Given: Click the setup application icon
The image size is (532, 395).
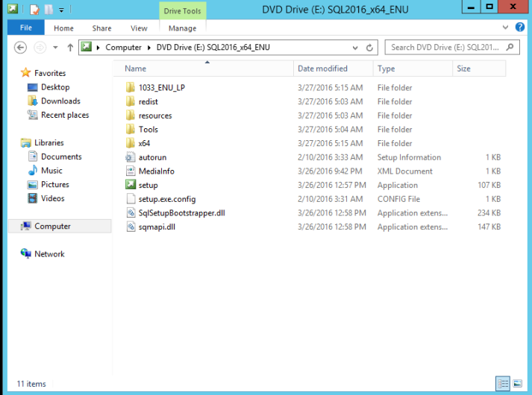Looking at the screenshot, I should click(131, 185).
